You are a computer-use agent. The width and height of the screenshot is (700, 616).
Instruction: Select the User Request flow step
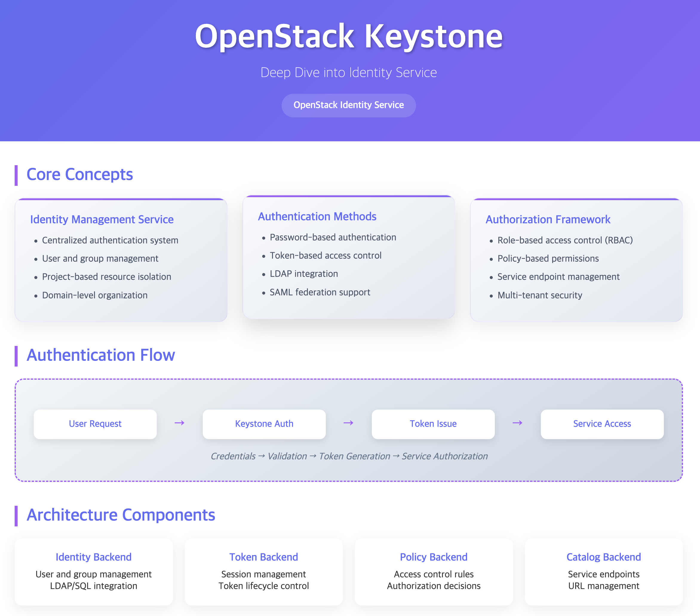coord(95,424)
